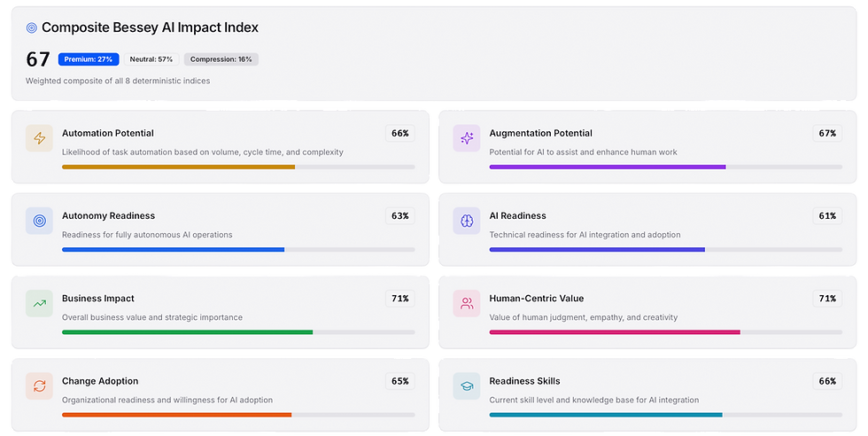The image size is (868, 436).
Task: Select the blue Premium: 27% badge
Action: coord(89,59)
